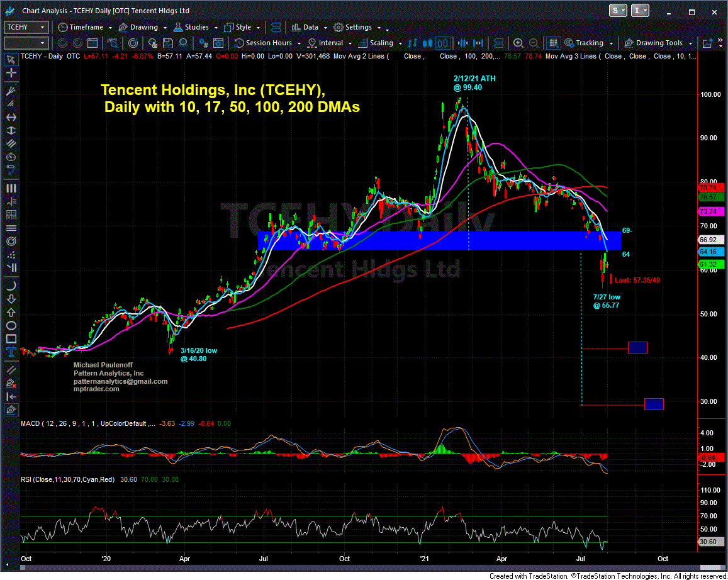728x580 pixels.
Task: Select the rectangle drawing tool
Action: pos(11,338)
